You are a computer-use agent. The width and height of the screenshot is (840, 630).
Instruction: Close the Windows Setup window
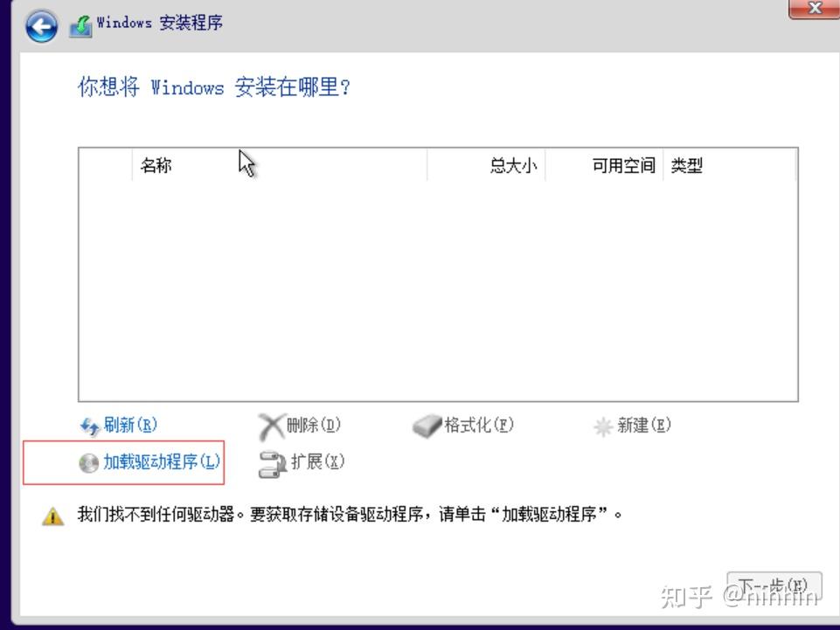815,8
